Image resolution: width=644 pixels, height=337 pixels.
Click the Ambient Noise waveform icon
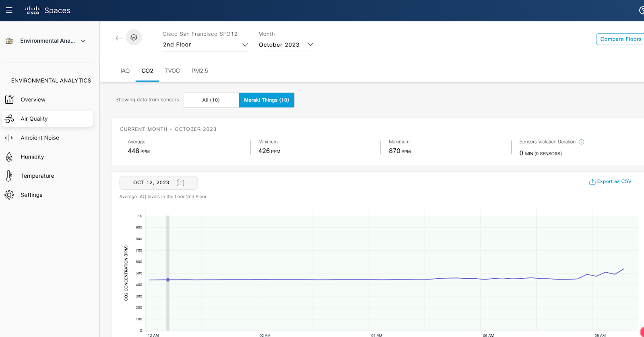pyautogui.click(x=9, y=138)
